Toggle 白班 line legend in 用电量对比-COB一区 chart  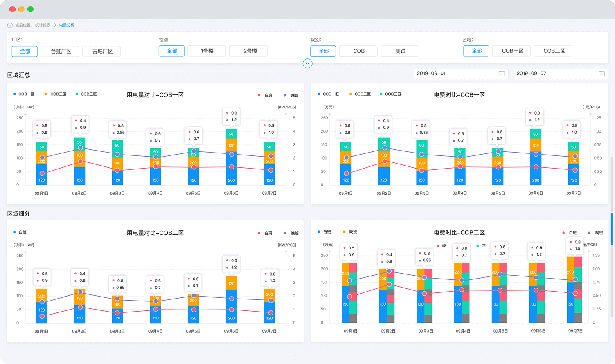coord(265,95)
